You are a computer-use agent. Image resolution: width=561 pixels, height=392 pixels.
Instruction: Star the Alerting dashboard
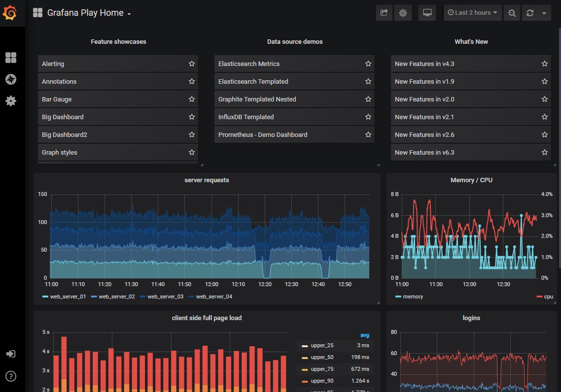(x=192, y=64)
